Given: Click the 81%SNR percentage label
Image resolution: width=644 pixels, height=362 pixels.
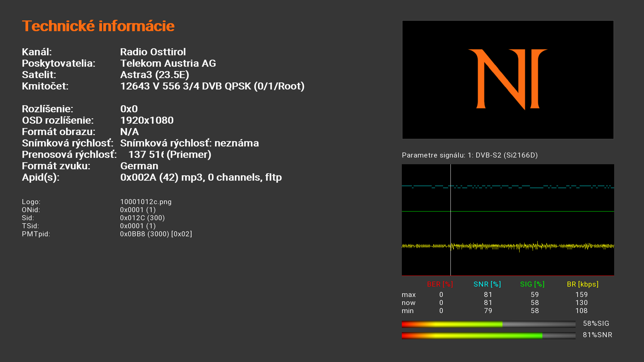Looking at the screenshot, I should (x=597, y=335).
